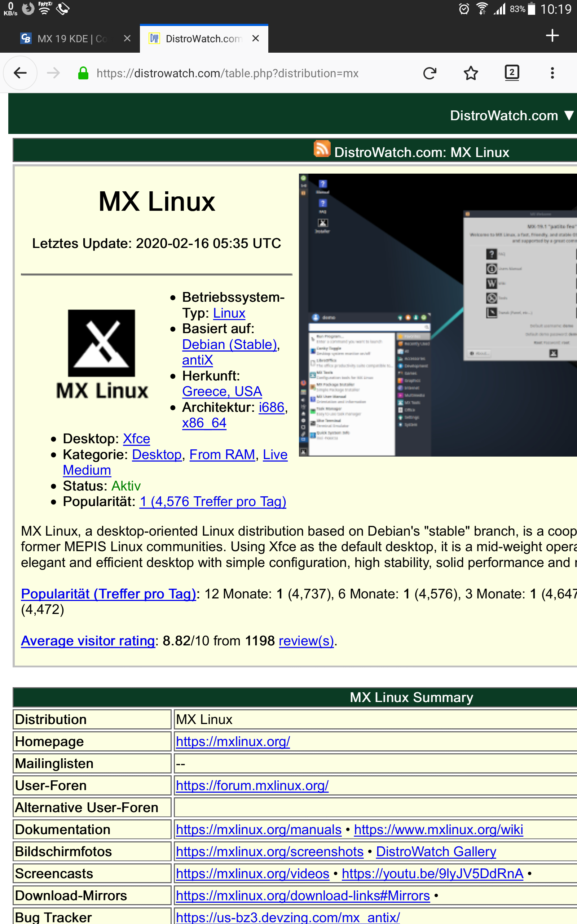Click the RSS feed icon
Screen dimensions: 577x924
tap(322, 149)
